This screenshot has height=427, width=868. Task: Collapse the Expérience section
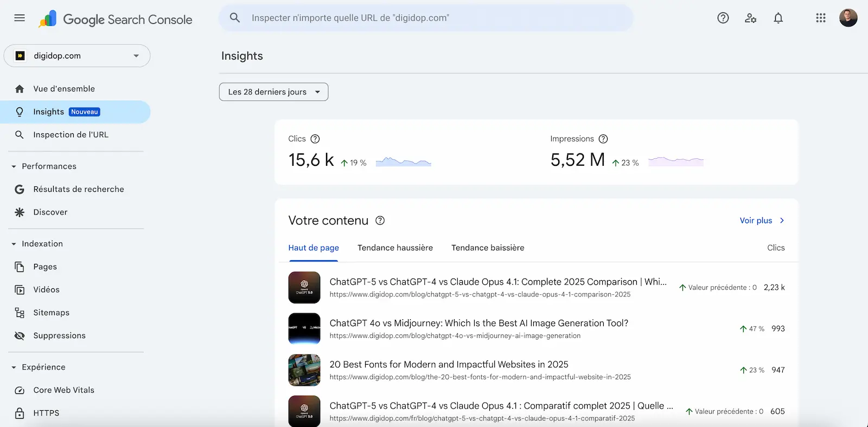tap(14, 367)
